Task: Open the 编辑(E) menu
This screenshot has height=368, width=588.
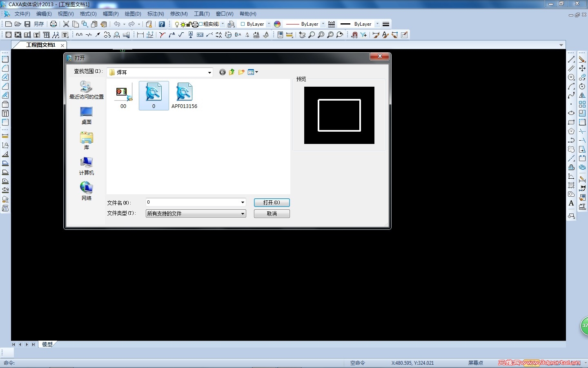Action: [x=44, y=14]
